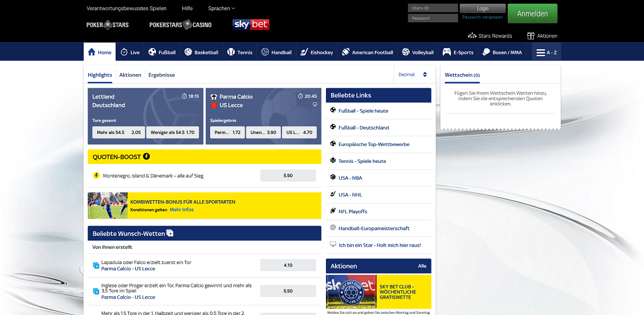
Task: Open Europäische Top-Wettbewerbe link
Action: pyautogui.click(x=374, y=145)
